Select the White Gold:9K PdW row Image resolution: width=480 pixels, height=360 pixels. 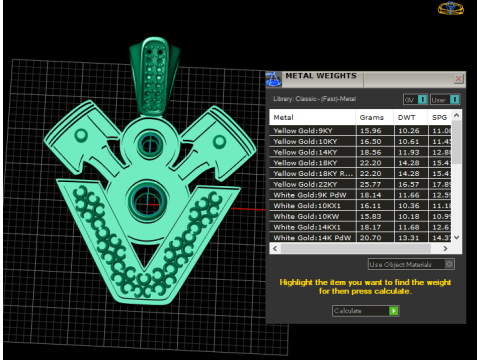tap(360, 195)
